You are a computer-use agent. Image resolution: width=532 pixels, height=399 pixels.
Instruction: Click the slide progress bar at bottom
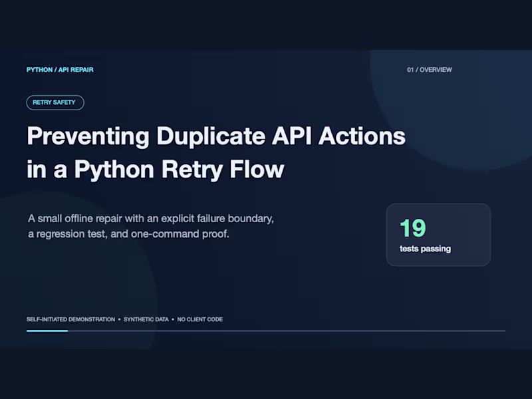[x=265, y=331]
